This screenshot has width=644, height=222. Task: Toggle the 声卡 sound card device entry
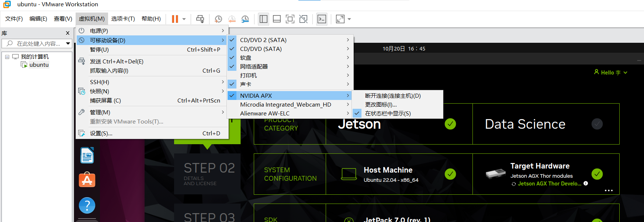[x=290, y=84]
